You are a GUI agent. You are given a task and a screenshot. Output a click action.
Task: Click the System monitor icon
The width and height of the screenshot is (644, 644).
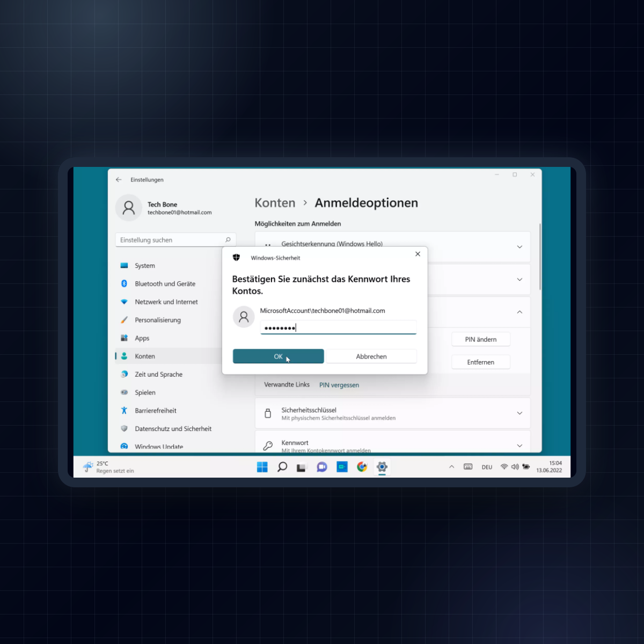(124, 266)
